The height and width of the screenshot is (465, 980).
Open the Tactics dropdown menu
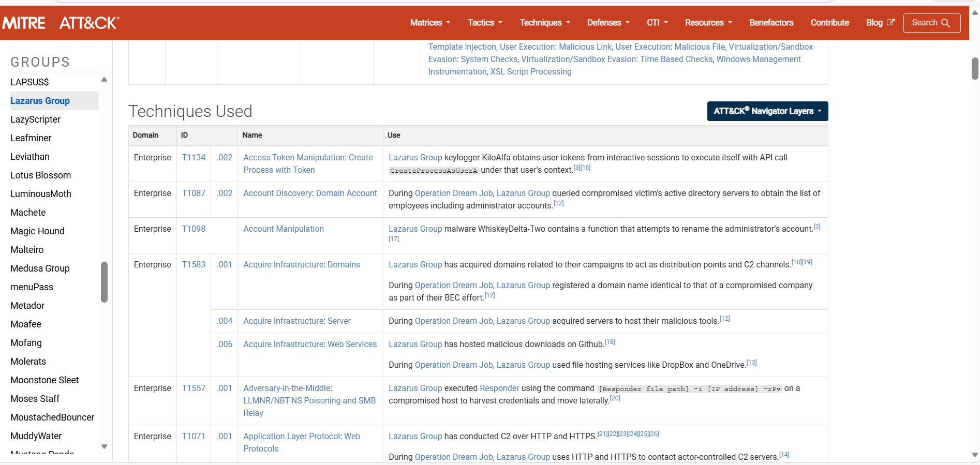point(485,23)
